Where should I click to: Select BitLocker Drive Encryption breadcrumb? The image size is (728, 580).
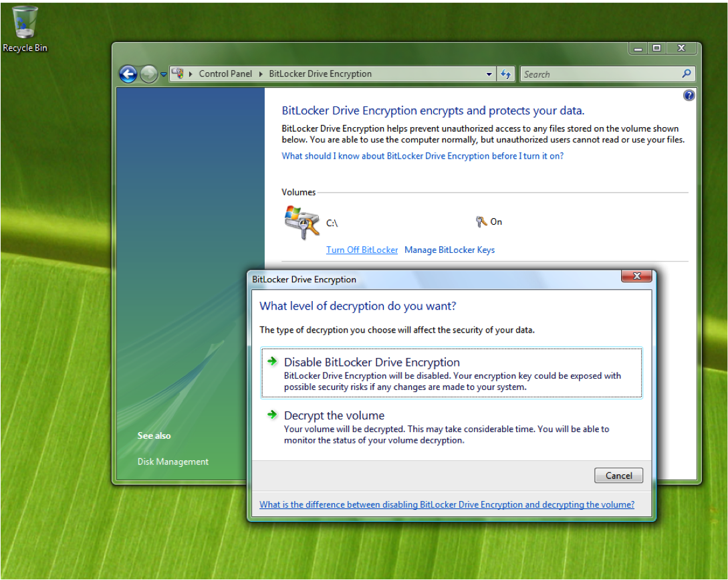pyautogui.click(x=320, y=74)
